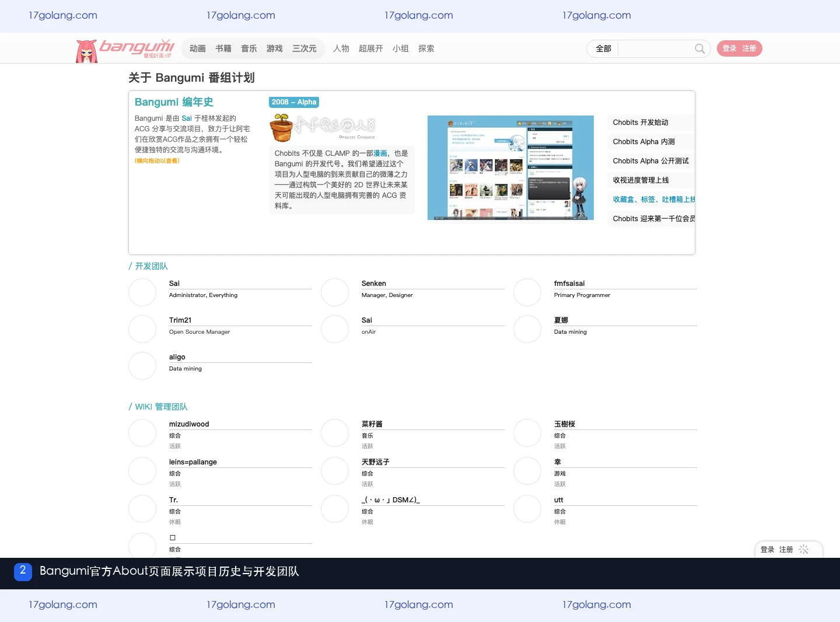Image resolution: width=840 pixels, height=622 pixels.
Task: Open the avatar beside 天野远子
Action: pos(335,471)
